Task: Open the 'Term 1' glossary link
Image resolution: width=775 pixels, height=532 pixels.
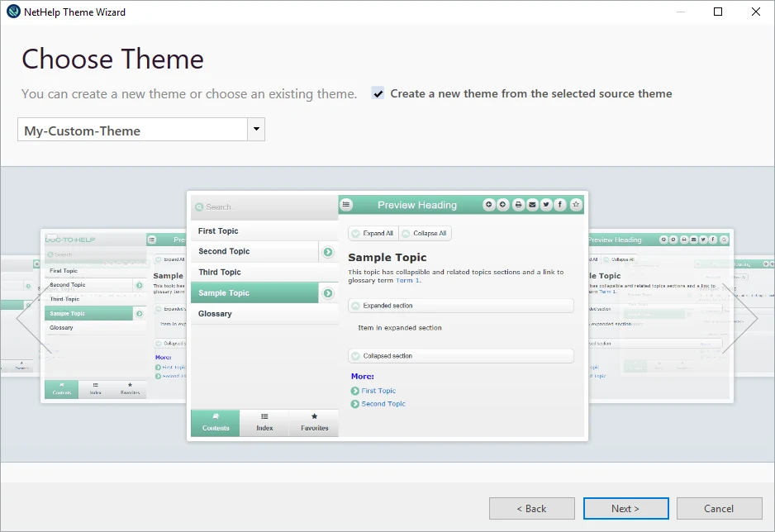Action: coord(408,281)
